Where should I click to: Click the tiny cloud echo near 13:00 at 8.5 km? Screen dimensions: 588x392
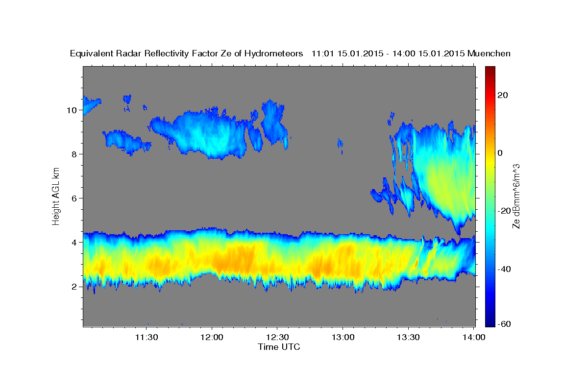tap(341, 146)
